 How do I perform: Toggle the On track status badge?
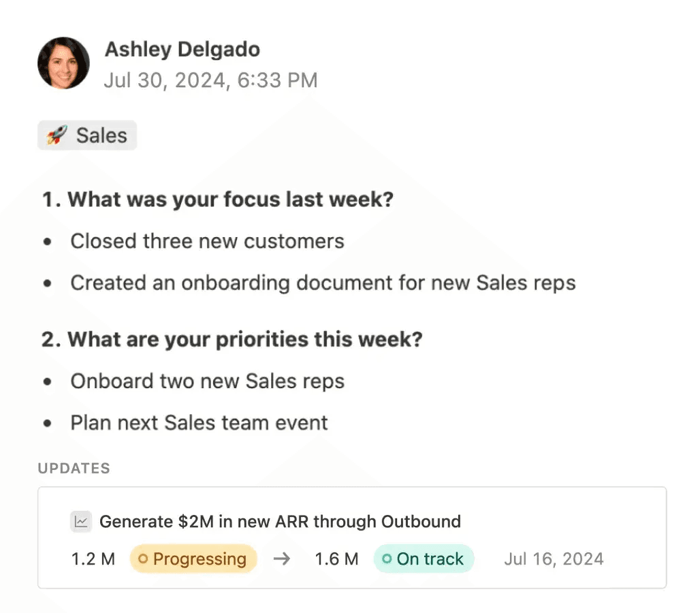424,559
